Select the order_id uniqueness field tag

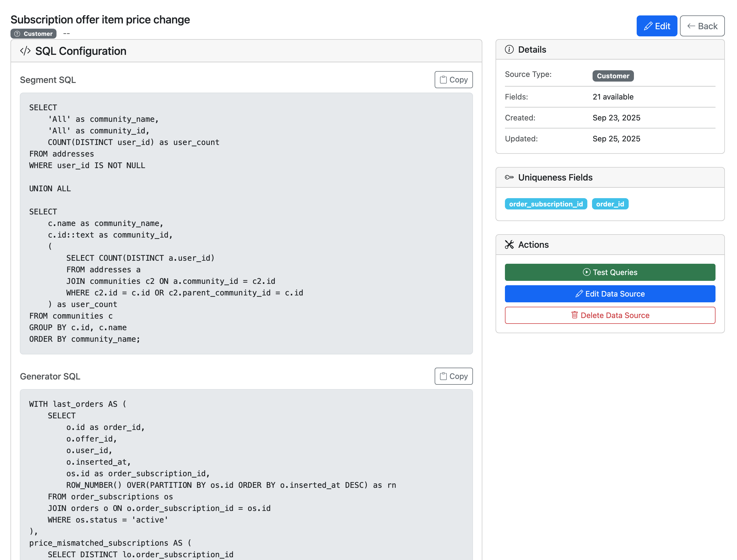610,204
